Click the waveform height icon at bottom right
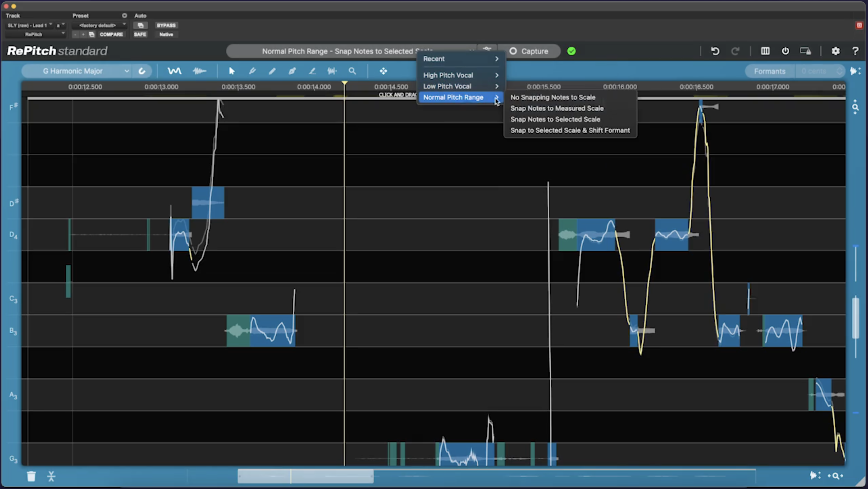 tap(815, 475)
